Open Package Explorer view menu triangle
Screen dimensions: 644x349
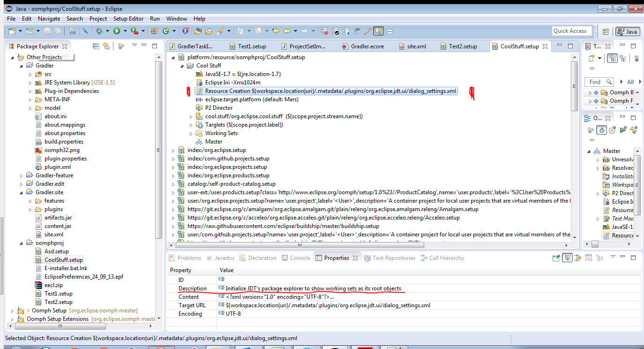tap(135, 45)
